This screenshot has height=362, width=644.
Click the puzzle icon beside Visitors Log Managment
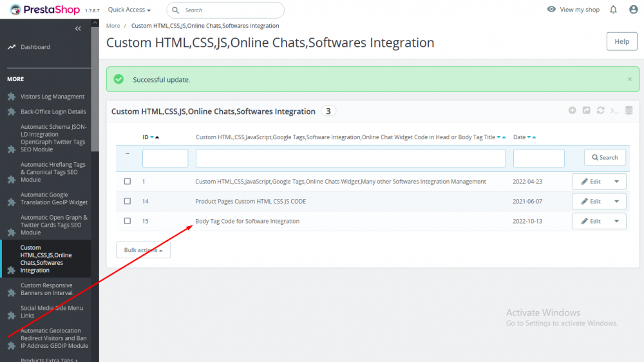(x=12, y=97)
